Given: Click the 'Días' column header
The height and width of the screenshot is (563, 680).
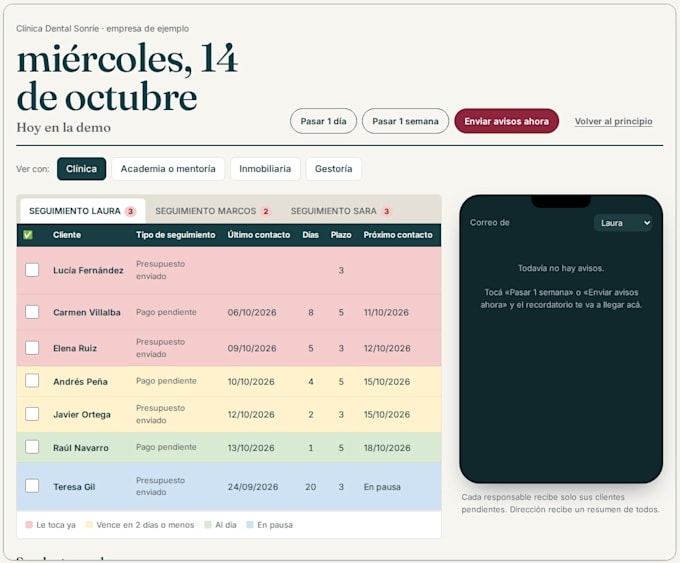Looking at the screenshot, I should coord(311,235).
